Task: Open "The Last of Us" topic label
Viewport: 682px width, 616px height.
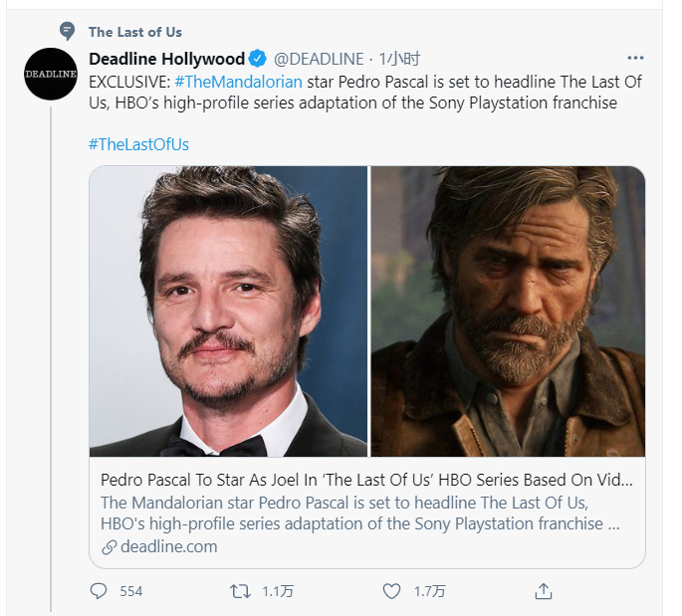Action: point(135,32)
